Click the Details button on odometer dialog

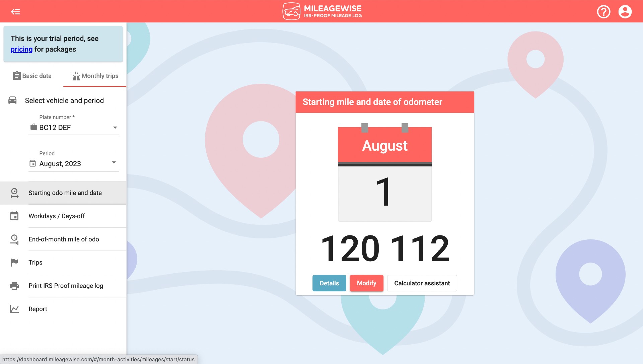(x=330, y=283)
